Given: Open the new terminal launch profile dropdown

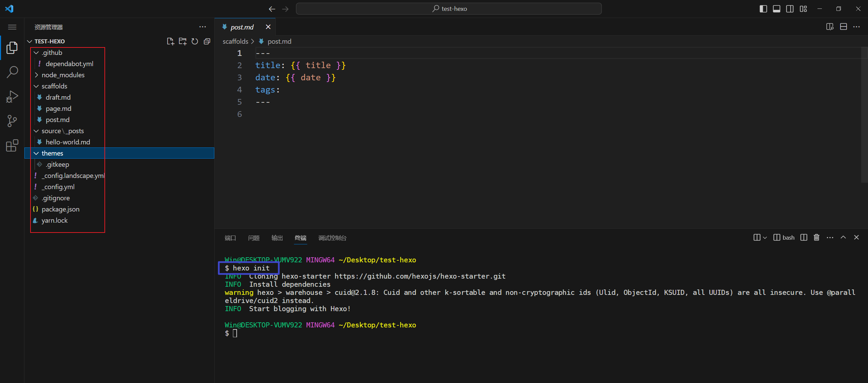Looking at the screenshot, I should (x=765, y=238).
